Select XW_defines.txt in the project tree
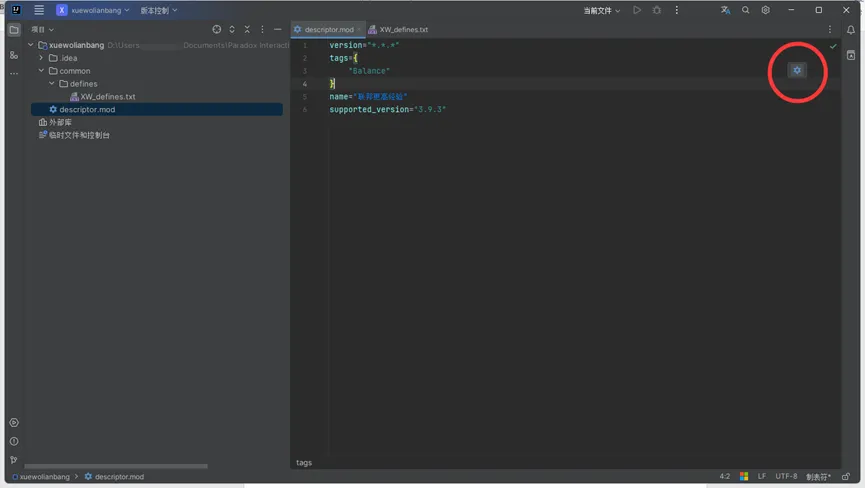Viewport: 865px width, 488px height. pos(107,97)
